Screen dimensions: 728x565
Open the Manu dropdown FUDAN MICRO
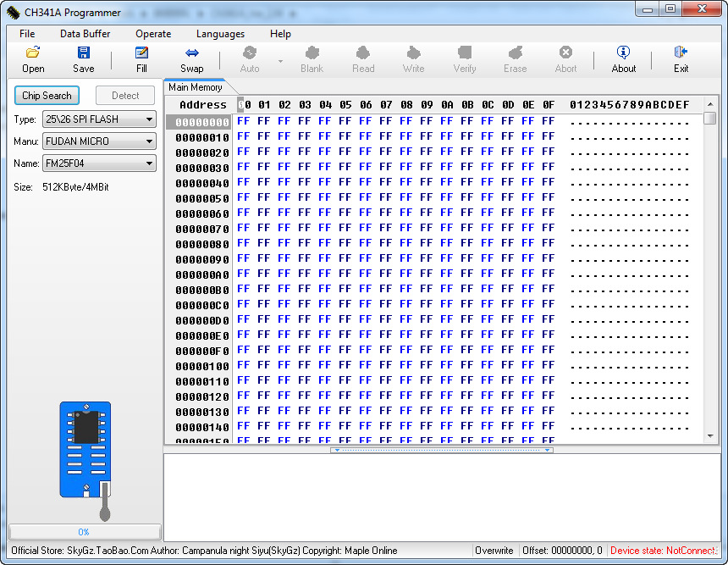(99, 141)
